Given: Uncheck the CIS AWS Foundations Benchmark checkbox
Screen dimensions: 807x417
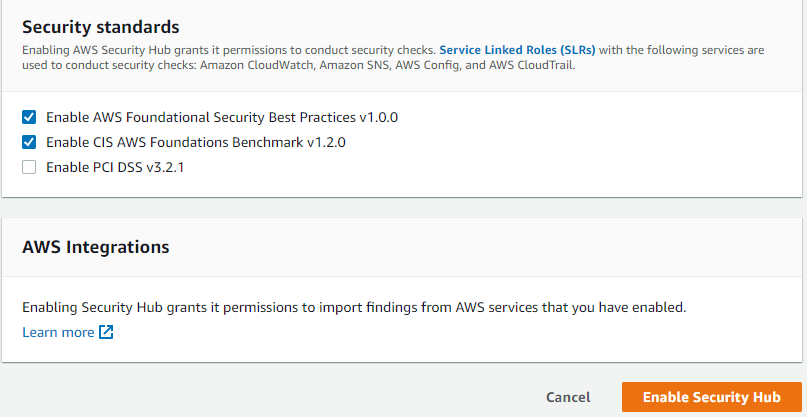Looking at the screenshot, I should 29,142.
